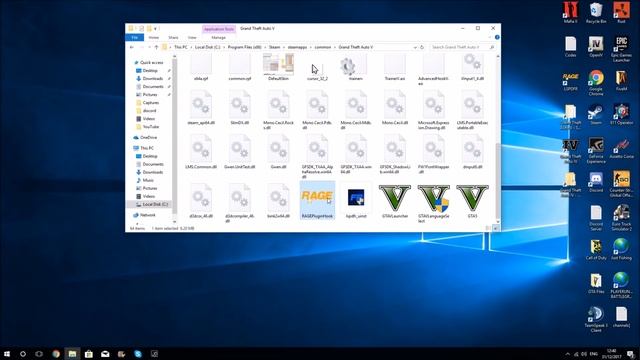Select the DefaultSkin image file
The image size is (640, 360).
point(278,67)
